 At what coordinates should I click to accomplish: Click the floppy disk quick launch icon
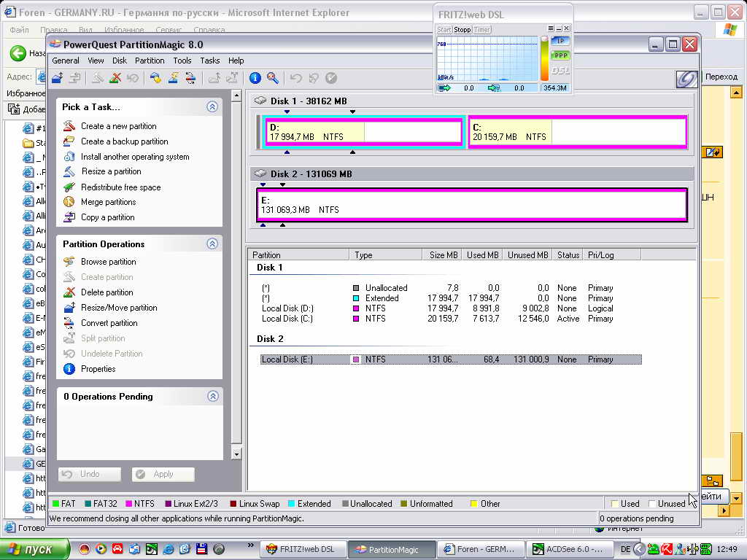201,549
